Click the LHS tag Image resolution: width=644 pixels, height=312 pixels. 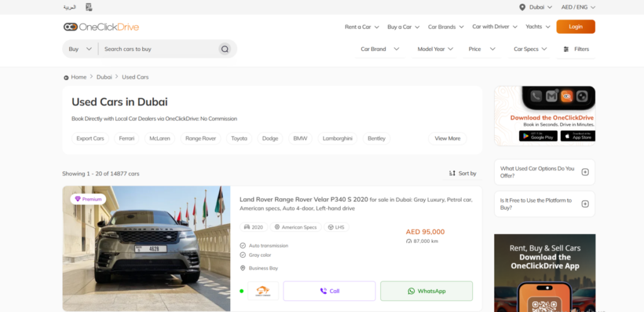click(x=336, y=227)
